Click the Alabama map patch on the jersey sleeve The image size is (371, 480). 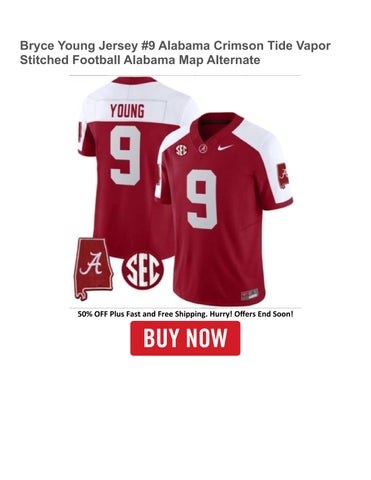(x=283, y=176)
